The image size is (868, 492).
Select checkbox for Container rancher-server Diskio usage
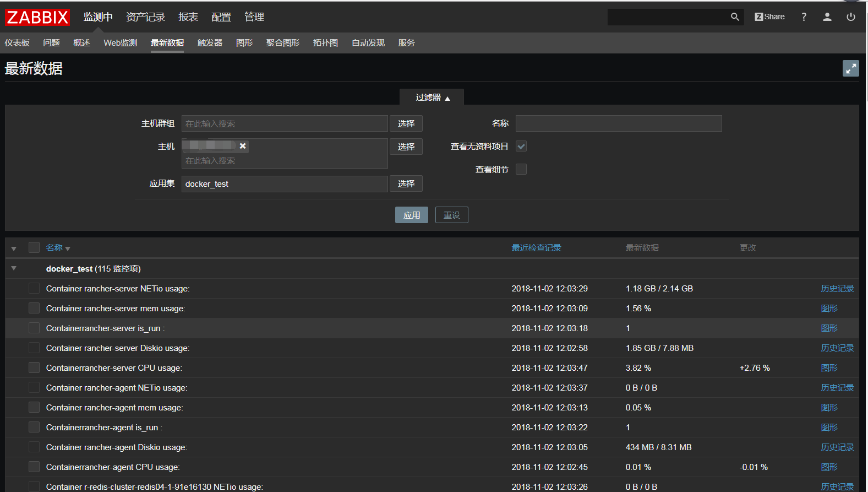(x=34, y=348)
